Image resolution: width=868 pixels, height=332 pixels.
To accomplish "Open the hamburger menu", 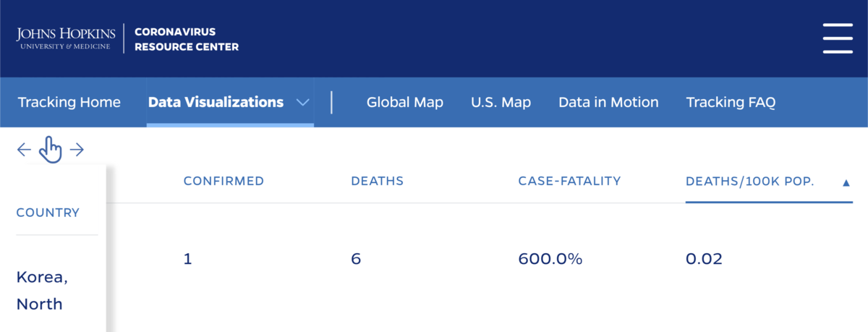I will (x=838, y=38).
